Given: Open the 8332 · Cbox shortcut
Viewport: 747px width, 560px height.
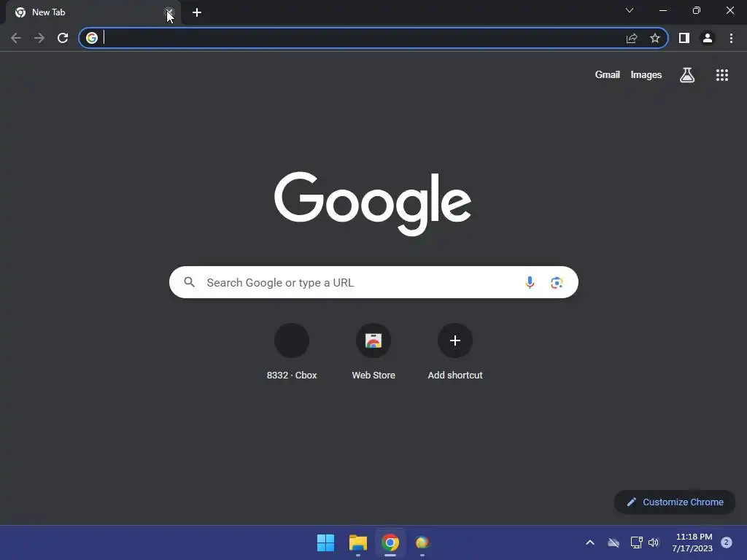Looking at the screenshot, I should 292,352.
